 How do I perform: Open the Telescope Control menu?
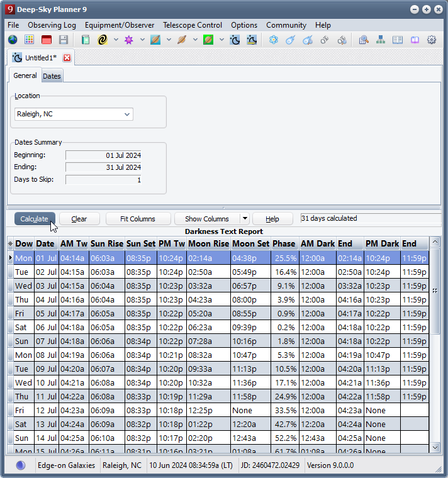192,25
